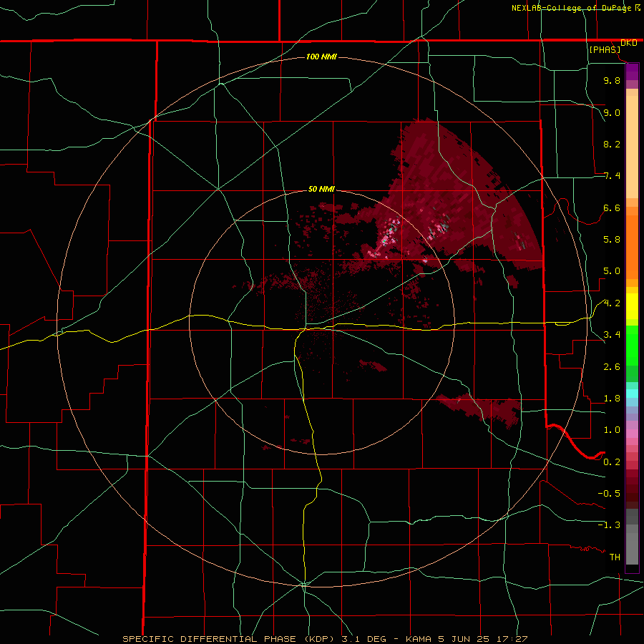The image size is (644, 644).
Task: Click the 8.2 legend value
Action: click(x=612, y=144)
